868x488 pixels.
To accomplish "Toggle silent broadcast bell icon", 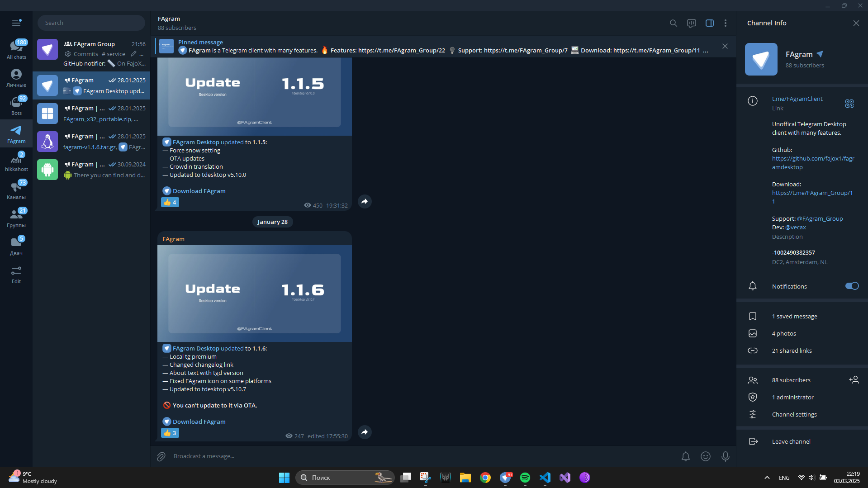I will (686, 456).
